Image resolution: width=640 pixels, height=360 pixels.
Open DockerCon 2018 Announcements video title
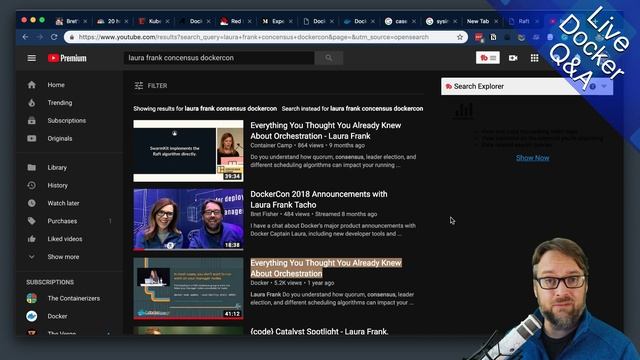point(319,199)
